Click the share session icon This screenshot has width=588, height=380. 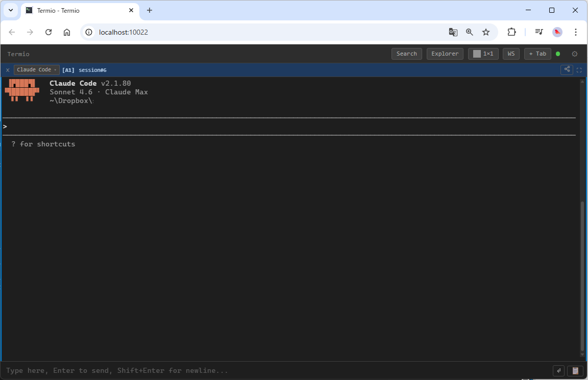pos(567,70)
